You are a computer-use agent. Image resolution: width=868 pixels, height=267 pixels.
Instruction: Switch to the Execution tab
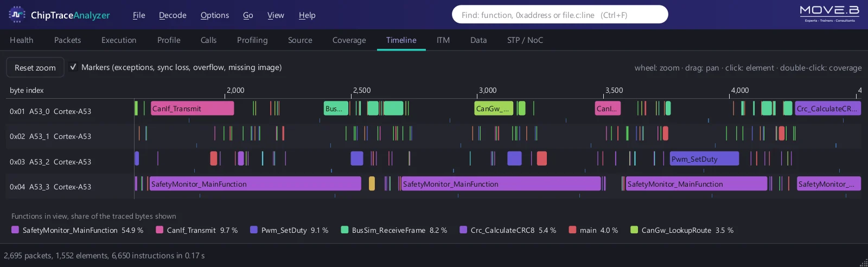[x=119, y=40]
